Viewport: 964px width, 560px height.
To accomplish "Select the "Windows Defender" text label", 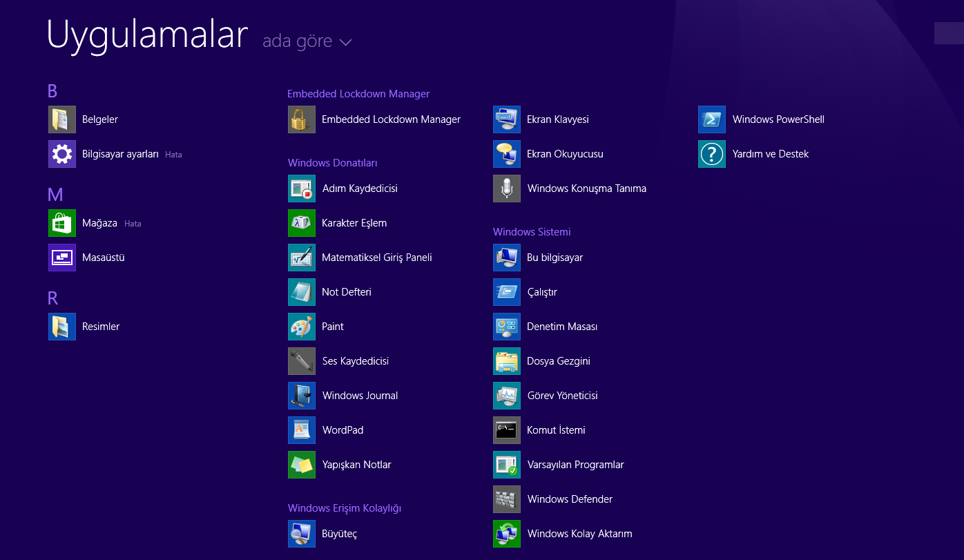I will (570, 499).
